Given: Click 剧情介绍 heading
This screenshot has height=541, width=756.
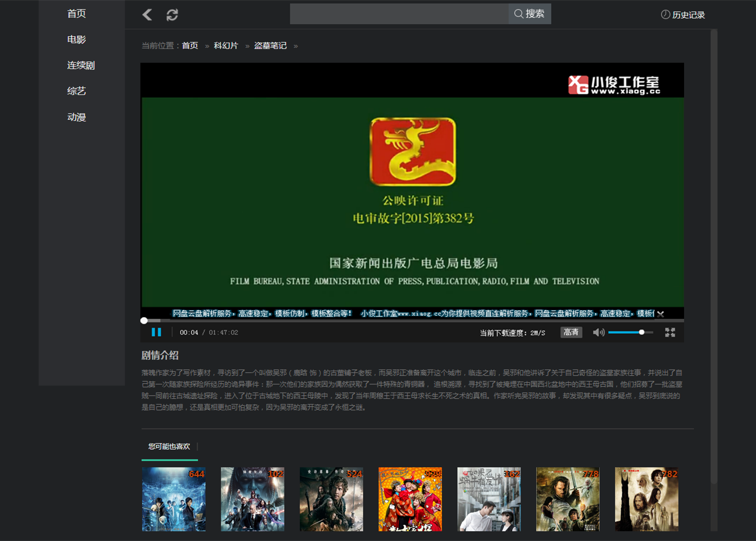Looking at the screenshot, I should (x=160, y=356).
